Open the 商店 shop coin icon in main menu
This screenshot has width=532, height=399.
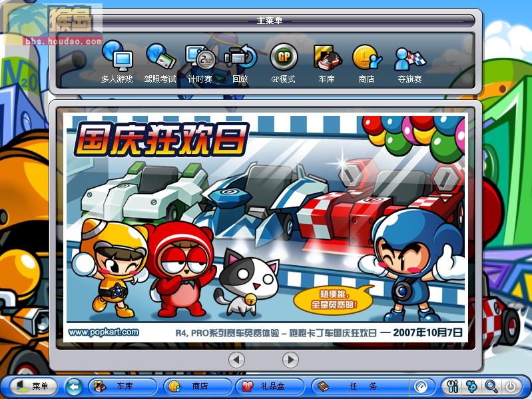click(366, 63)
